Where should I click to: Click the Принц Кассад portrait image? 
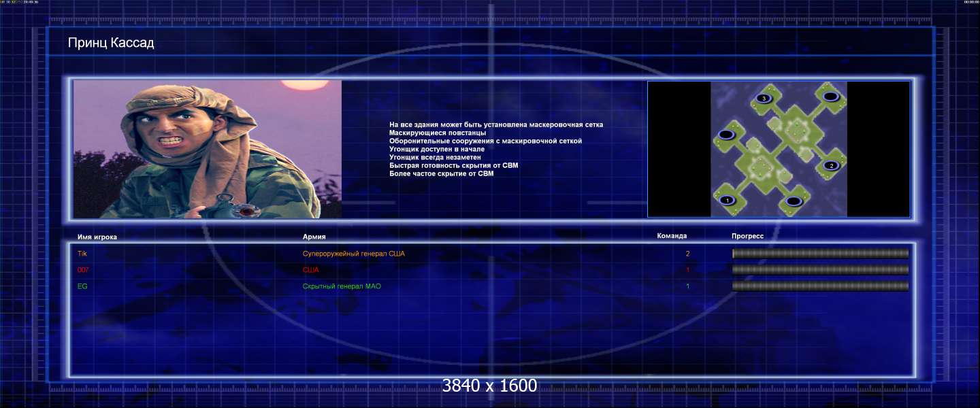pyautogui.click(x=207, y=149)
